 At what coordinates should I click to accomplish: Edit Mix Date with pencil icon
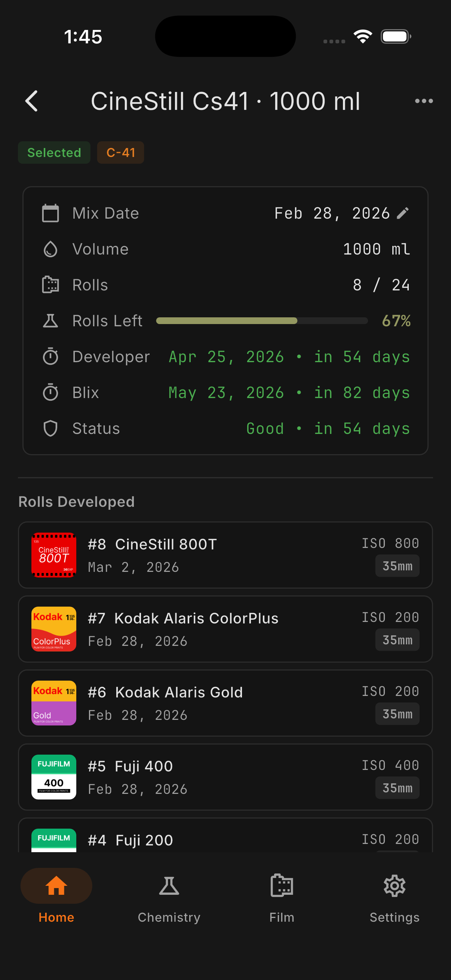(x=403, y=213)
